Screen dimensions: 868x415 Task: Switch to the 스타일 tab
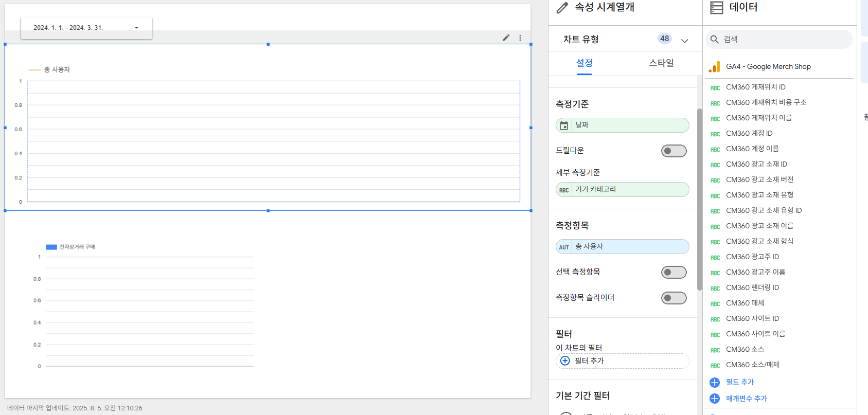[661, 63]
